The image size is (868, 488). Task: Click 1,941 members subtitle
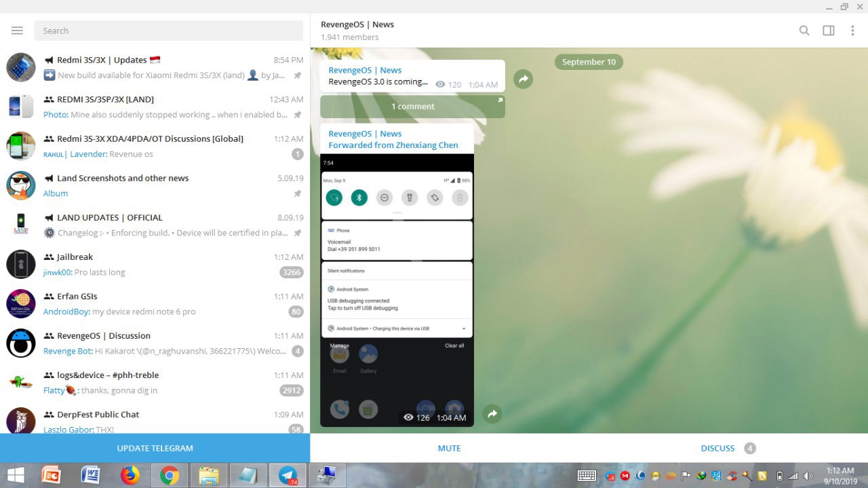(350, 37)
